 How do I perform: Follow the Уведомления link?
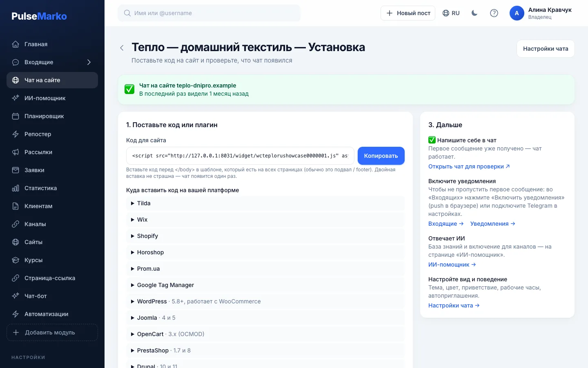click(493, 224)
